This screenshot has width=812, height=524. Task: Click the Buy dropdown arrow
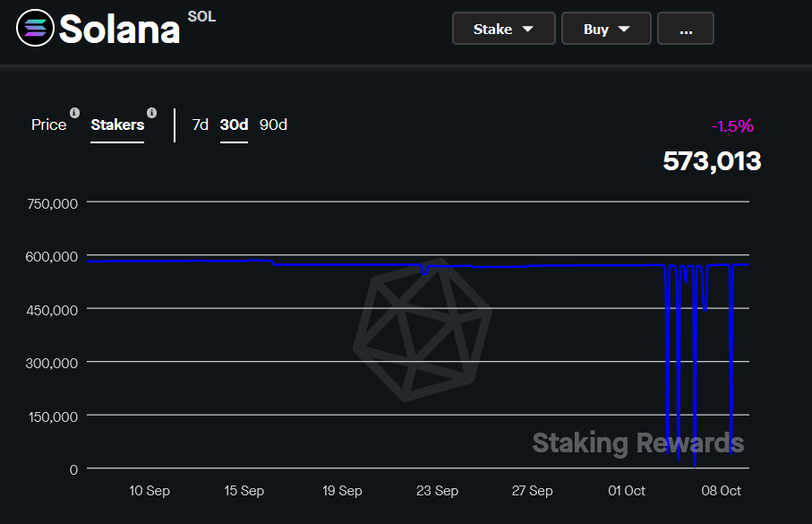(624, 29)
